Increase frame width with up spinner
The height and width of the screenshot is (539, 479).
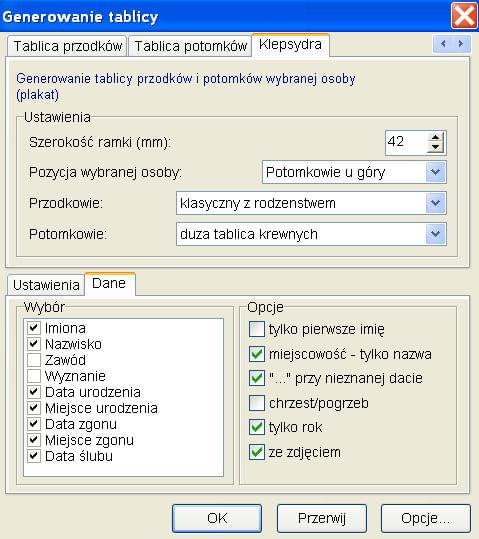(435, 138)
